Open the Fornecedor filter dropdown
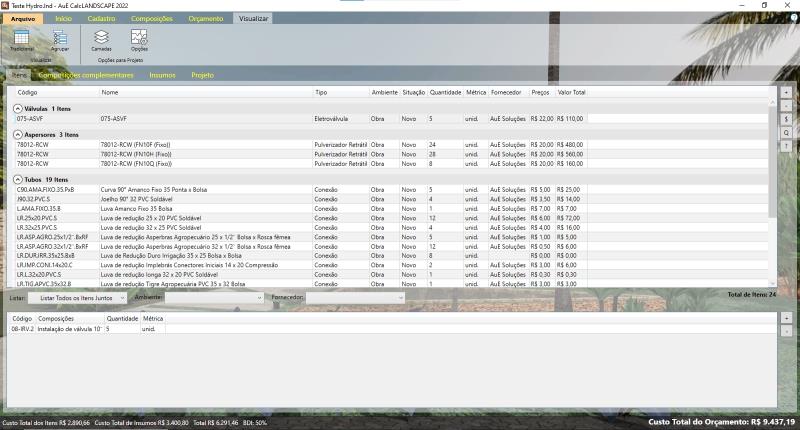This screenshot has height=430, width=800. [x=355, y=298]
